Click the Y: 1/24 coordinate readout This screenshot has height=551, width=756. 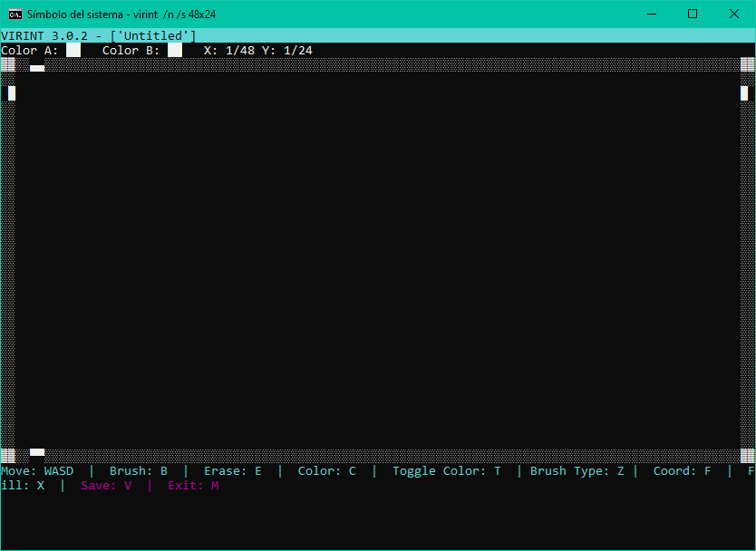click(x=286, y=50)
